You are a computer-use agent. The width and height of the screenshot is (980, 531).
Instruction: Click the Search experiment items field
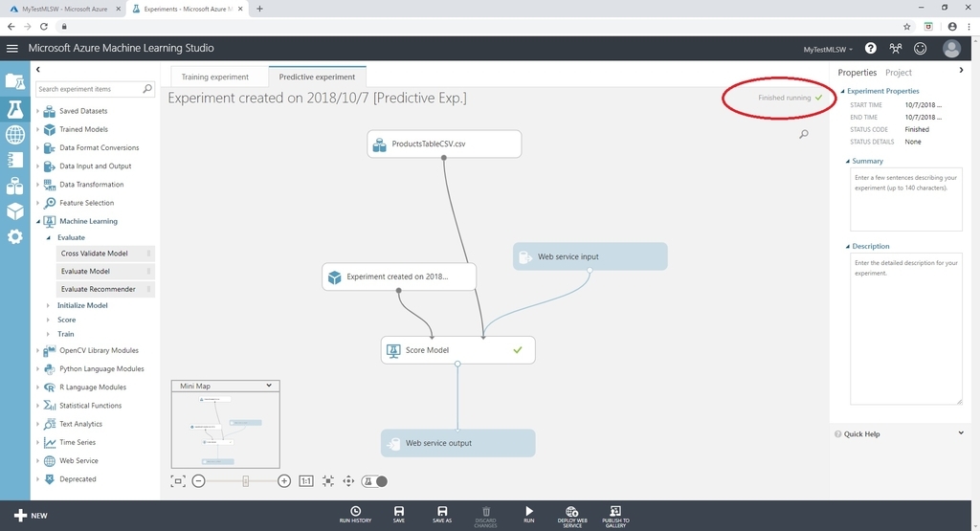(95, 89)
